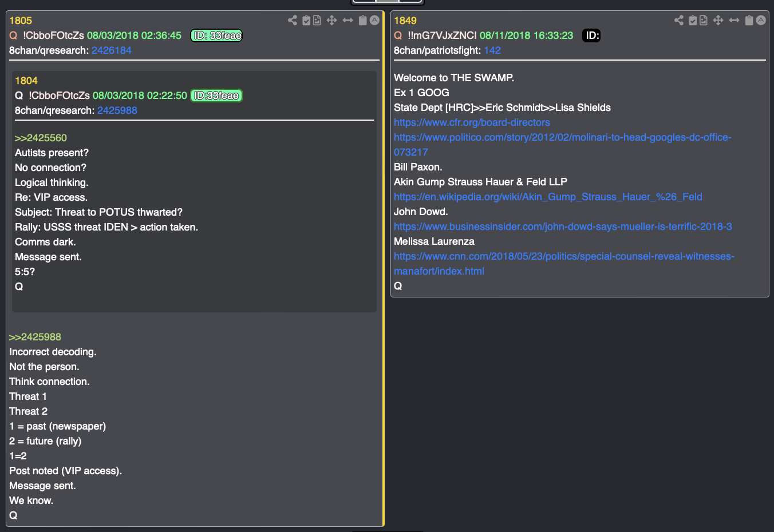The height and width of the screenshot is (532, 774).
Task: Click the image file icon on post 1849
Action: (x=704, y=21)
